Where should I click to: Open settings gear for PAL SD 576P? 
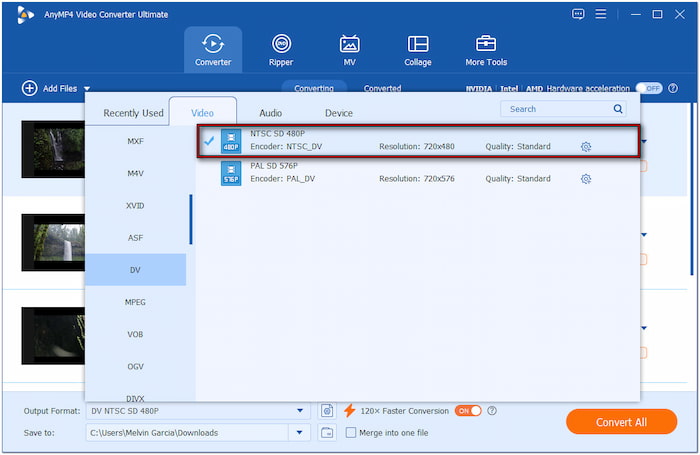(586, 179)
